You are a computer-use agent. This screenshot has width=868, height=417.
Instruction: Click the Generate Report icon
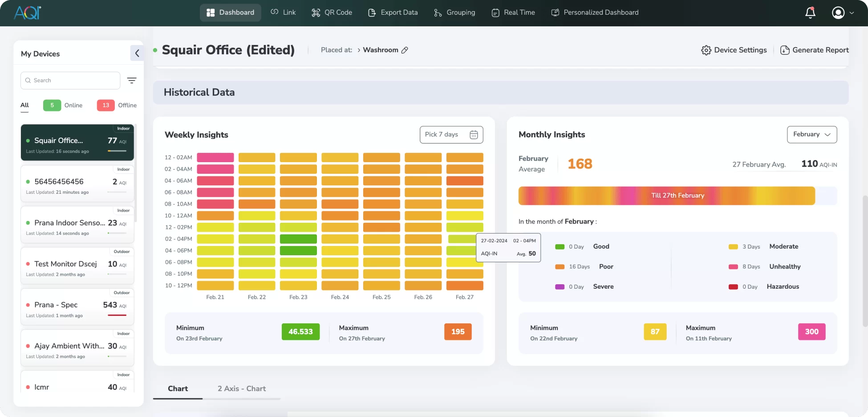(785, 50)
